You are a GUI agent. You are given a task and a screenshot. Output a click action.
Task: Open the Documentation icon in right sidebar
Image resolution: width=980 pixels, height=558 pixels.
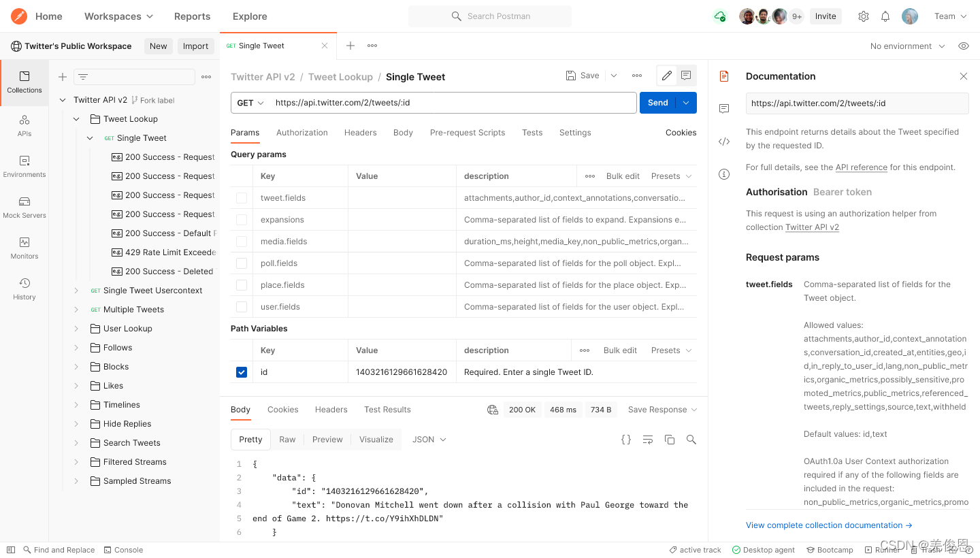(724, 76)
